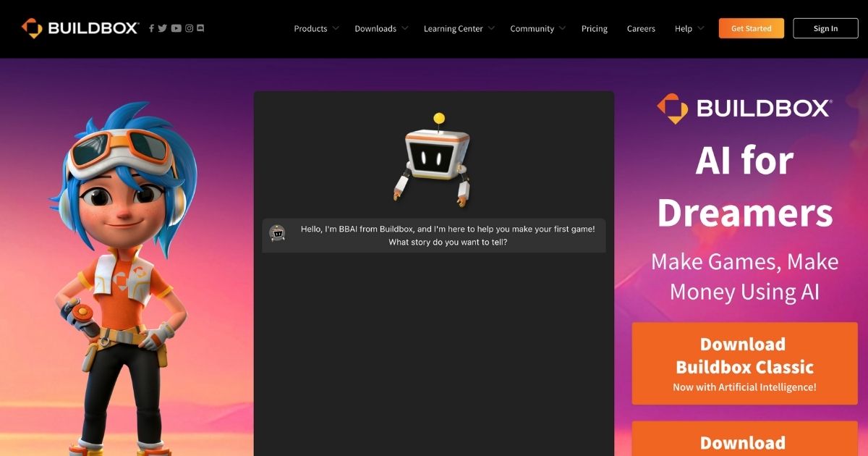
Task: Expand the Community dropdown arrow
Action: tap(562, 28)
